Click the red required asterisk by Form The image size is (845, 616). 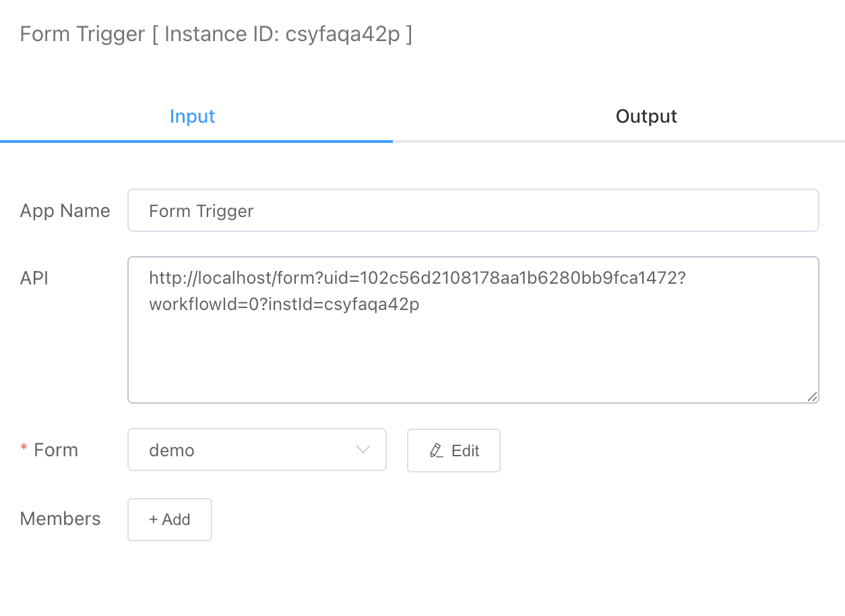coord(24,450)
